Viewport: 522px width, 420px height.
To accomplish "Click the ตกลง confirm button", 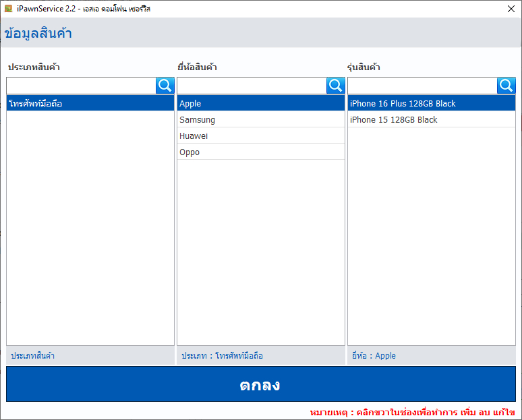I will click(261, 384).
